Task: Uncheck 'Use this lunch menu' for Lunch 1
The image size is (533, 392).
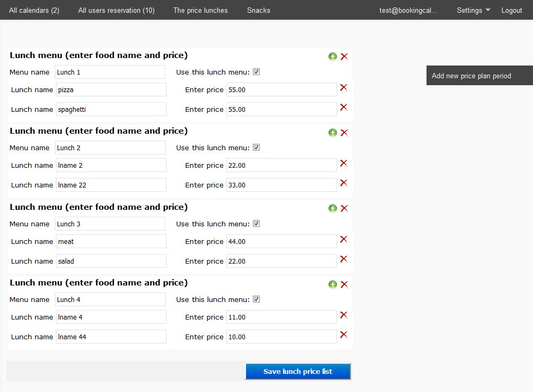Action: pyautogui.click(x=256, y=72)
